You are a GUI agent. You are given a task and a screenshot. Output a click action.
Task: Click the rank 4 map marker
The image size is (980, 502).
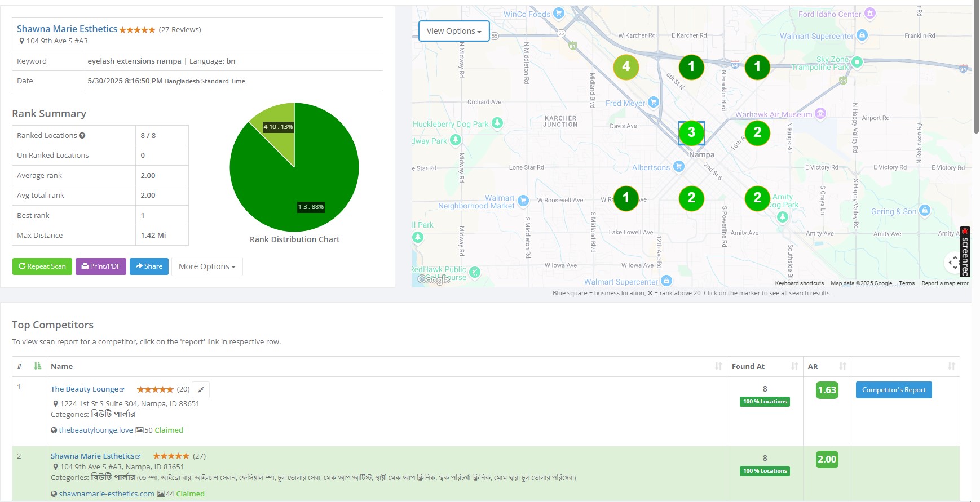(x=626, y=67)
